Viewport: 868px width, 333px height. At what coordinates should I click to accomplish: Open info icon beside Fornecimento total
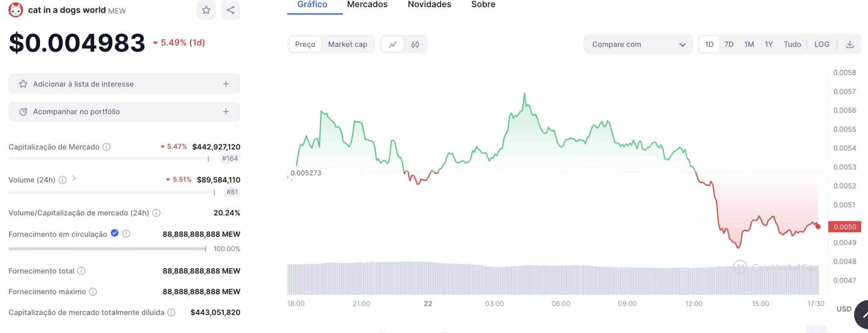click(81, 271)
